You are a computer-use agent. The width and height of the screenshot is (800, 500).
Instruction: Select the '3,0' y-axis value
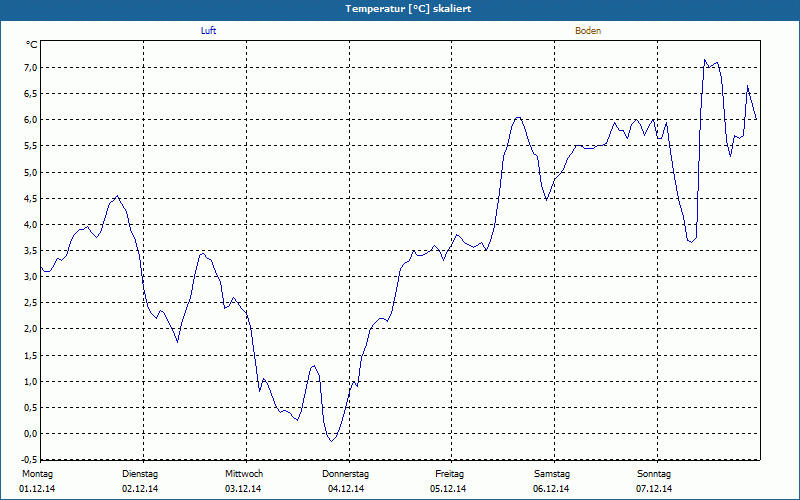click(x=31, y=276)
